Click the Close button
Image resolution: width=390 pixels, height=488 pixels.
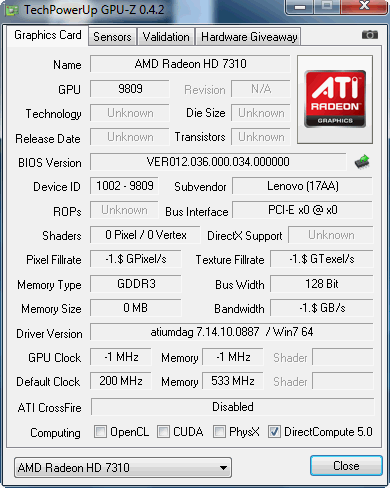click(346, 466)
